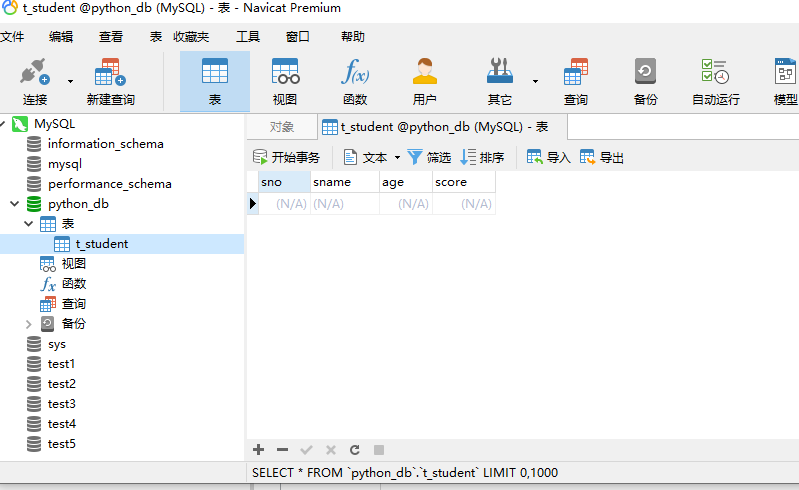
Task: Select the test4 database
Action: pyautogui.click(x=61, y=424)
